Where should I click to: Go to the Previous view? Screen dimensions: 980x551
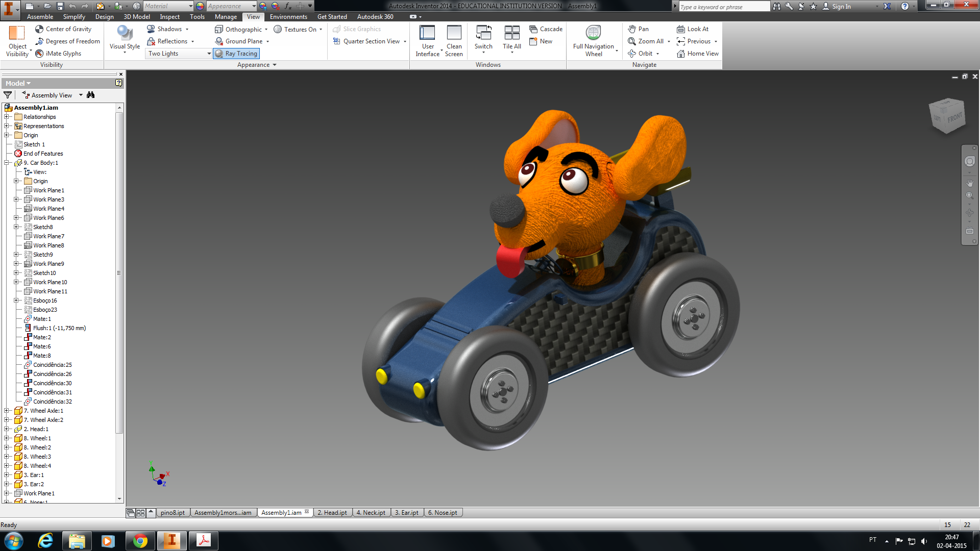[694, 41]
